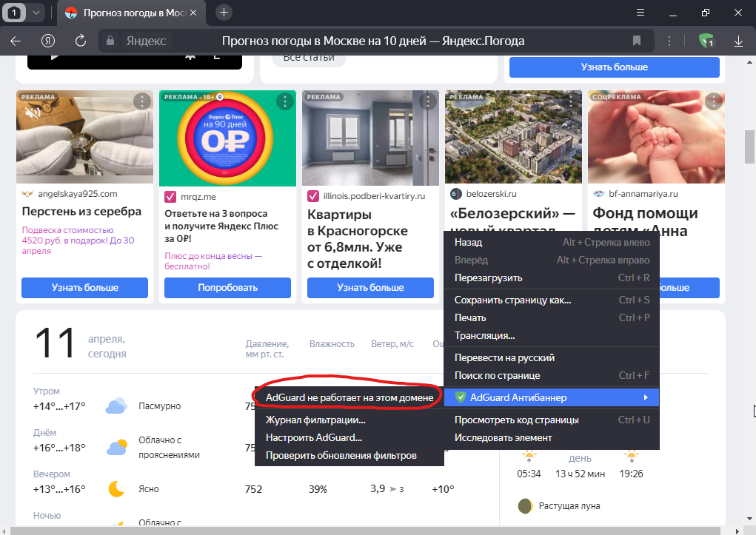Open the address bar three-dot menu

669,41
